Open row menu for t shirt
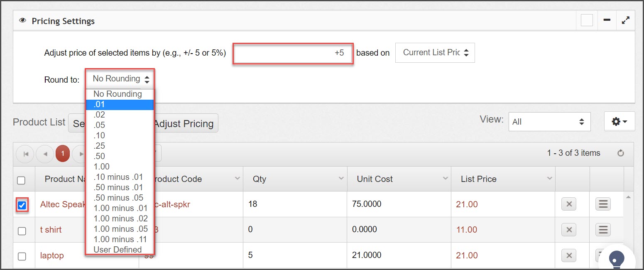This screenshot has width=644, height=270. (x=603, y=229)
